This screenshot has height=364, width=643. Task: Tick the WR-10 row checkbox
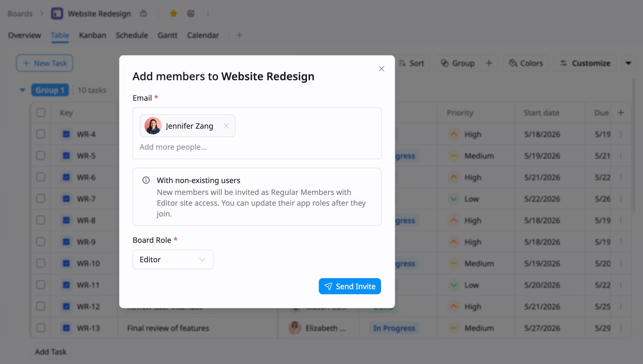41,264
